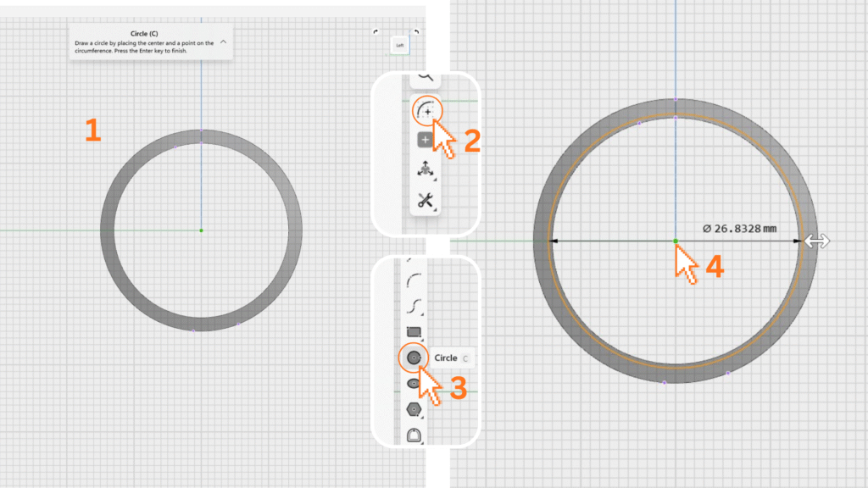
Task: Click the magnifier search icon
Action: point(426,76)
